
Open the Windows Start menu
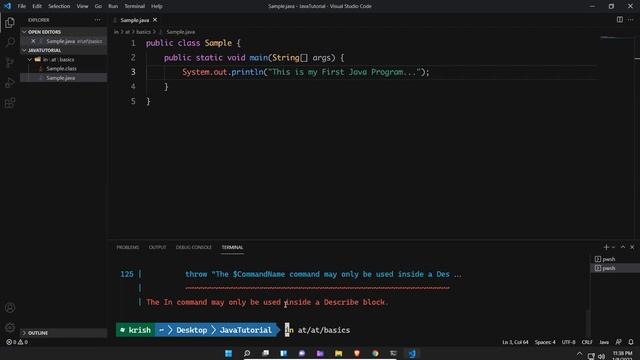[229, 353]
